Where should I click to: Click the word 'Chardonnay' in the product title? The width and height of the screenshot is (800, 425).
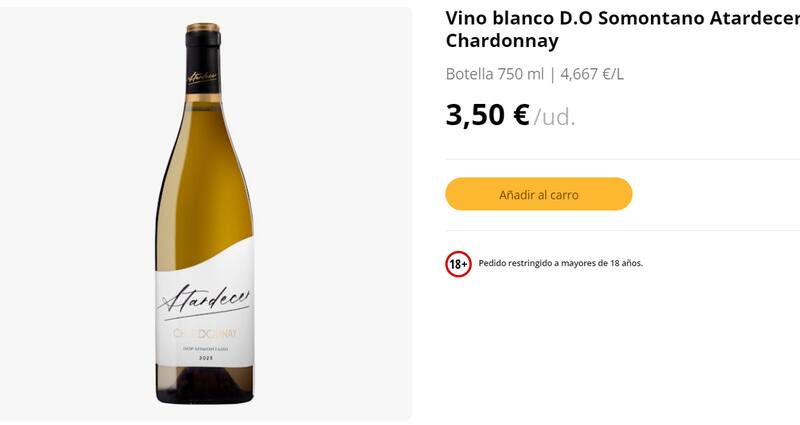[x=501, y=41]
